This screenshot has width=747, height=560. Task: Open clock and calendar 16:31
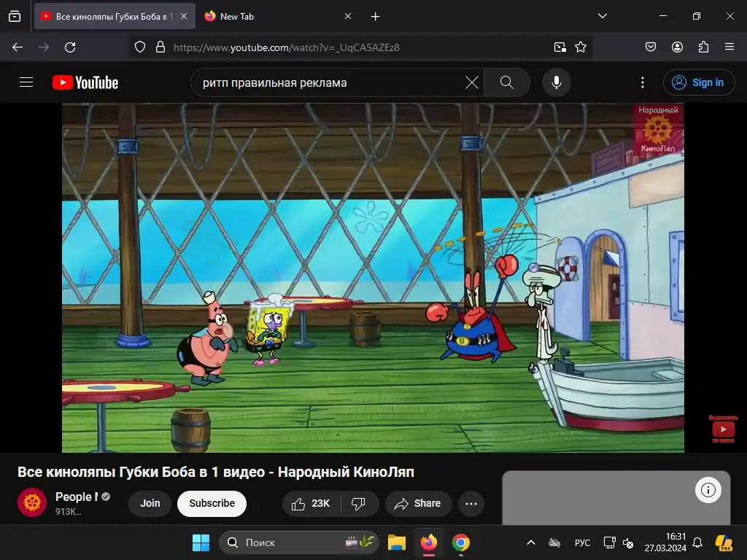(x=665, y=542)
